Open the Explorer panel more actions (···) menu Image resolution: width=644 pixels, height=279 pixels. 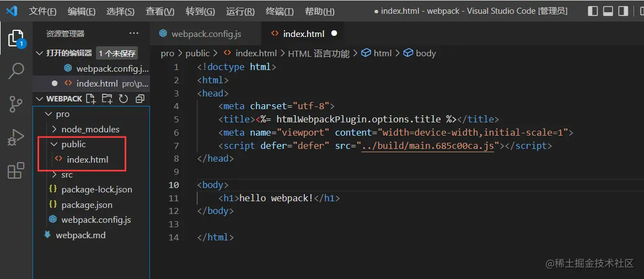(x=134, y=33)
